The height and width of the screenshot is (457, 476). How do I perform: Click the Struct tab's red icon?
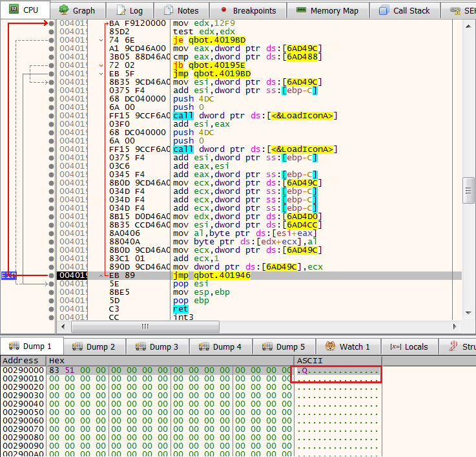(453, 346)
